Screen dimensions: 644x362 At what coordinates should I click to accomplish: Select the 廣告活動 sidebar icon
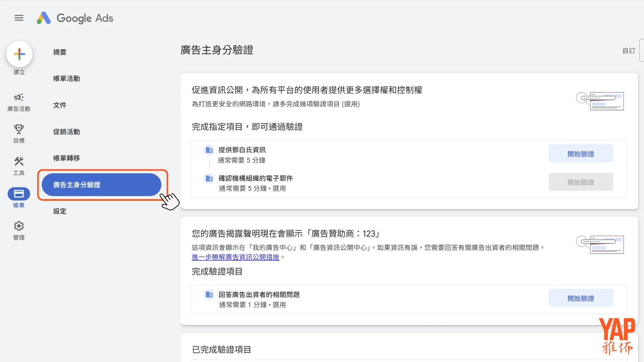[x=19, y=98]
